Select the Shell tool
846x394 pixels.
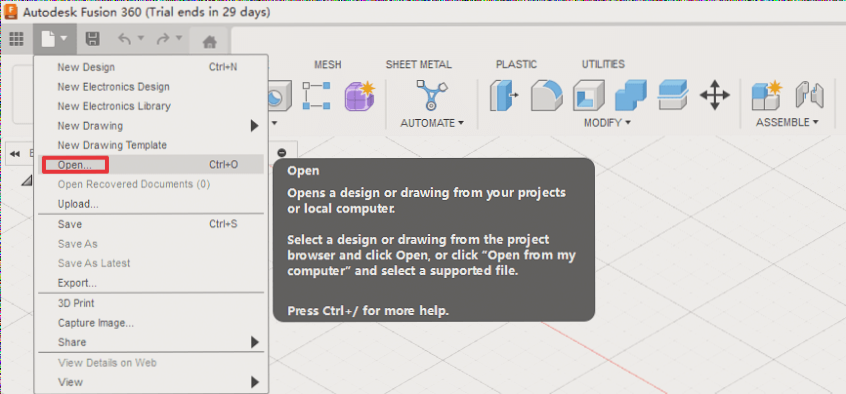point(589,96)
